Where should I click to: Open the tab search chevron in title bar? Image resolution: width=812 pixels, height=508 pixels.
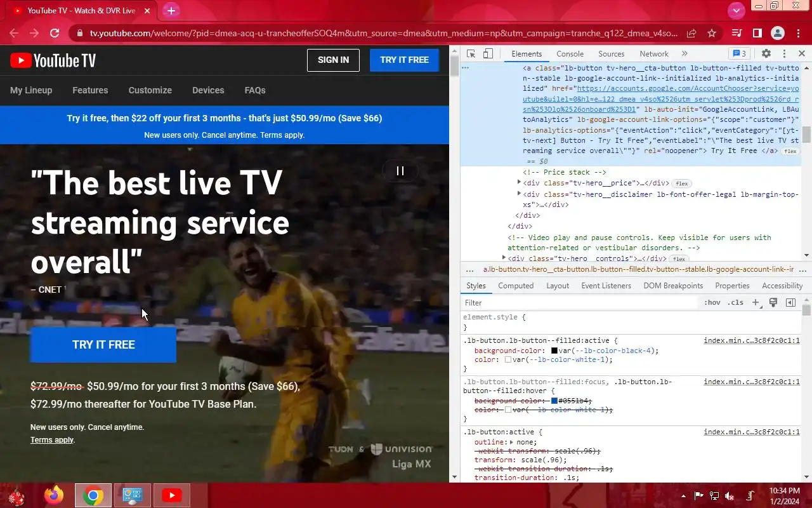736,10
